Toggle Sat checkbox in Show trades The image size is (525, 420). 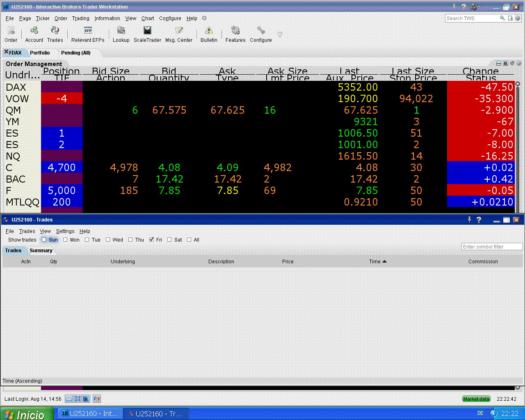tap(169, 240)
